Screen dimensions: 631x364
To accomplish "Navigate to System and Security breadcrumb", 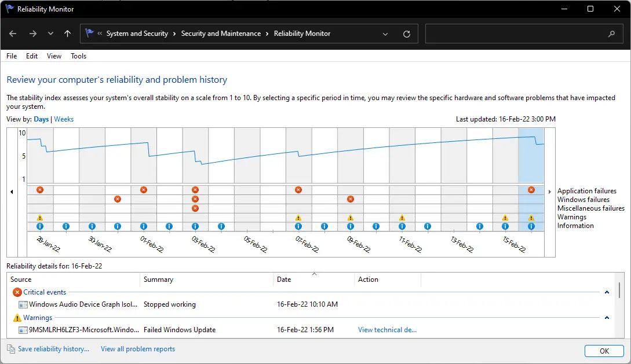I will tap(137, 34).
